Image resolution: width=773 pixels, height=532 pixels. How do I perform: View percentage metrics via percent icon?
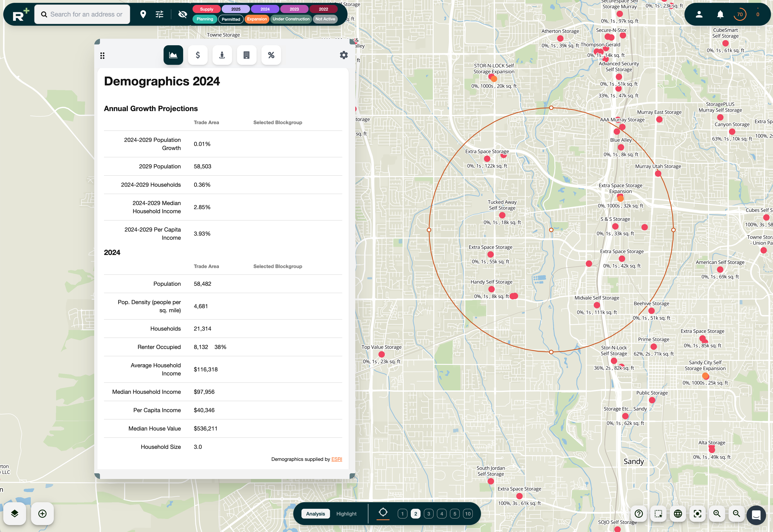tap(271, 55)
